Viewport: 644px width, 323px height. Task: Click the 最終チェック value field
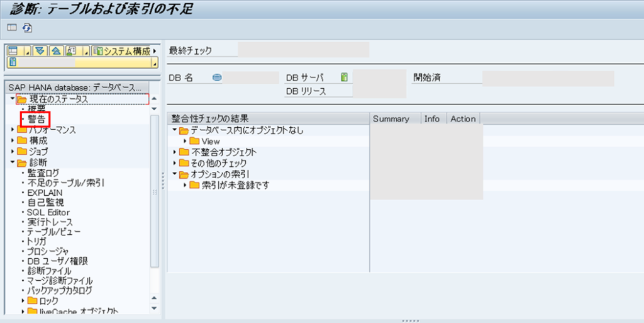tap(304, 50)
